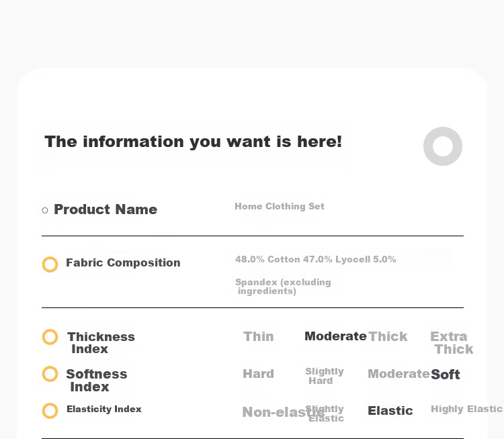Click the large gray ring icon

coord(443,146)
